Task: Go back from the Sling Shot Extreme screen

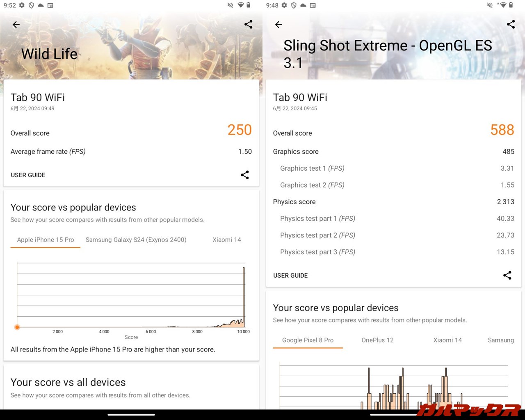Action: point(278,25)
